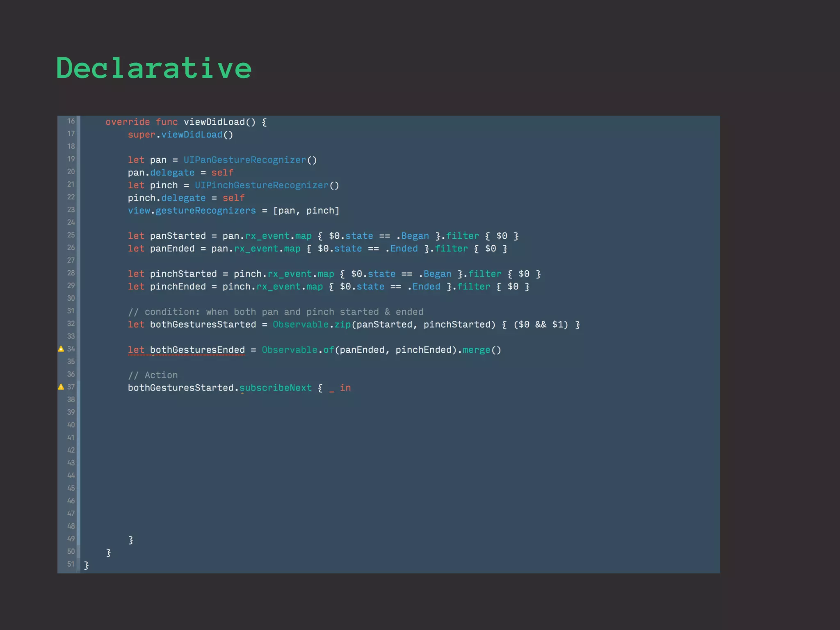Click 'override func viewDidLoad()' on line 16
The image size is (840, 630).
180,122
